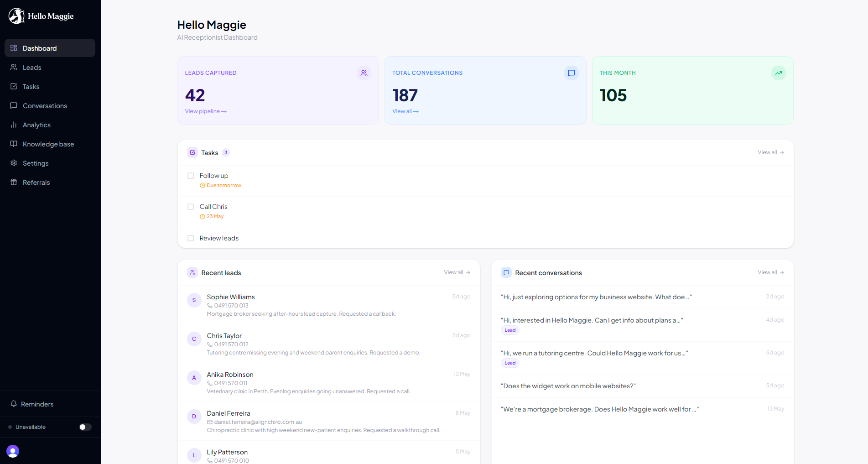Click Daniel Ferreira's avatar circle
The image size is (868, 464).
pos(194,417)
